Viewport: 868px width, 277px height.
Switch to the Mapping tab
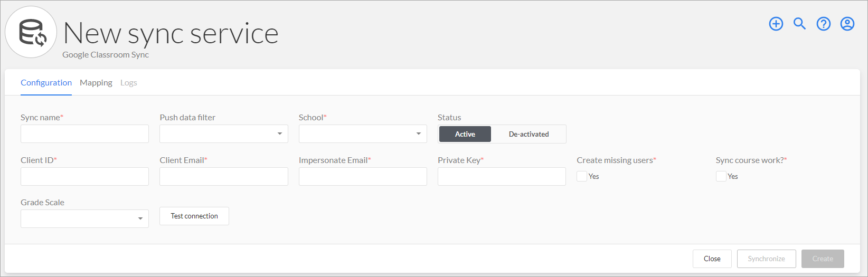[x=96, y=83]
